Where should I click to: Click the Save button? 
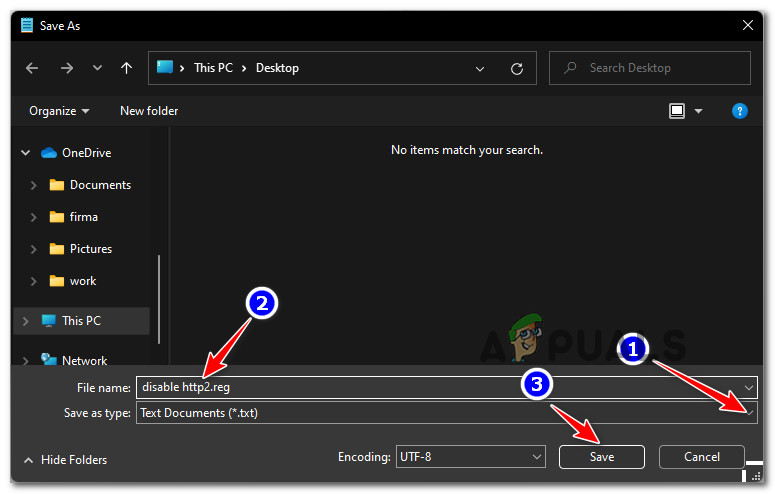click(x=602, y=456)
